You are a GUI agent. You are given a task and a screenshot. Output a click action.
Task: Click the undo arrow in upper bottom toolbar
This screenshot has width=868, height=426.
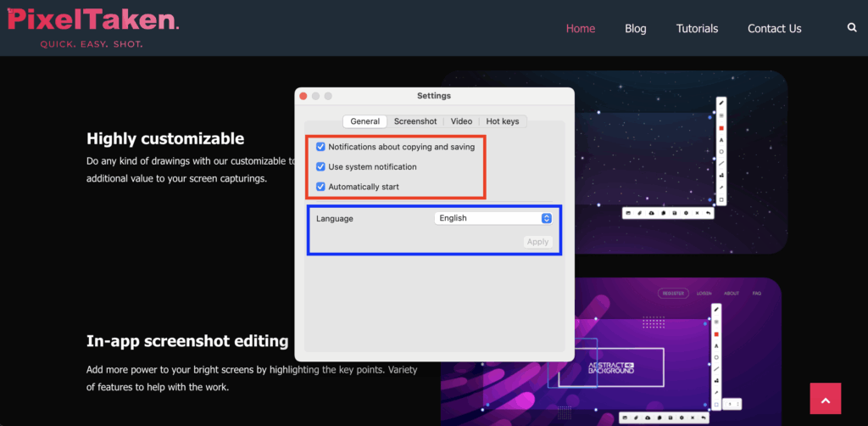pyautogui.click(x=709, y=213)
